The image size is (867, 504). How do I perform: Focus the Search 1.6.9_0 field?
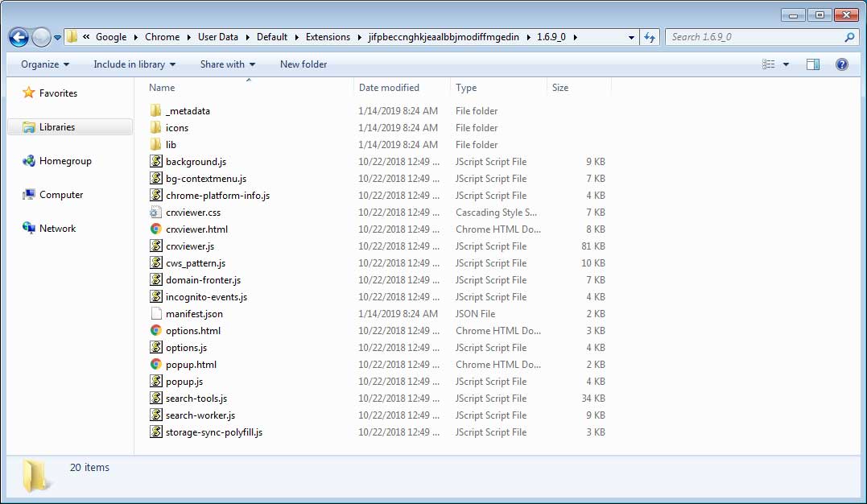[762, 37]
